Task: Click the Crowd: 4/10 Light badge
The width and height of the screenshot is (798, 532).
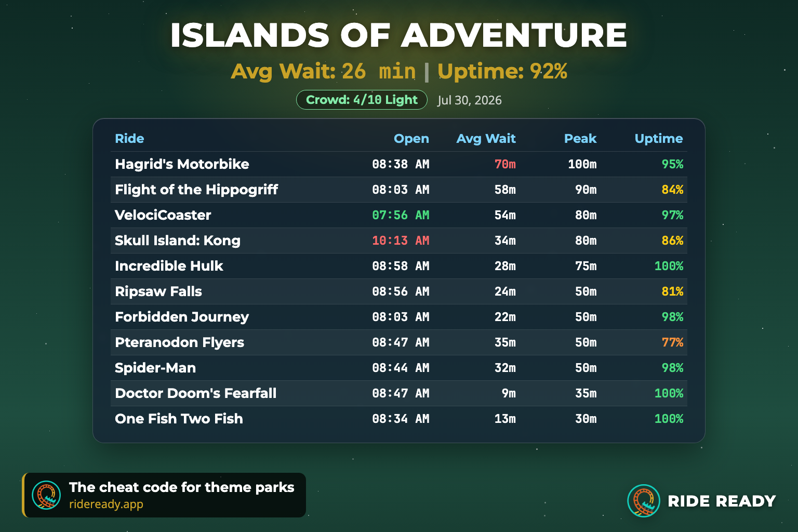Action: click(362, 100)
